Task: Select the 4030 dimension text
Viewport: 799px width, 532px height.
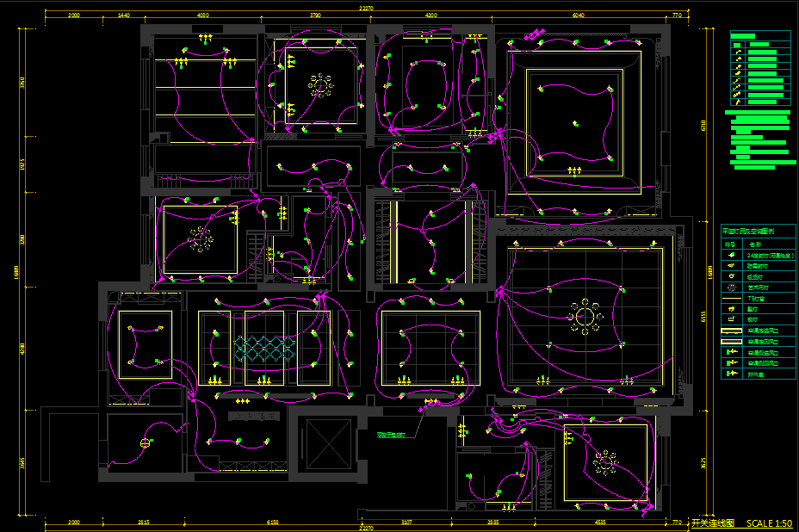Action: 203,15
